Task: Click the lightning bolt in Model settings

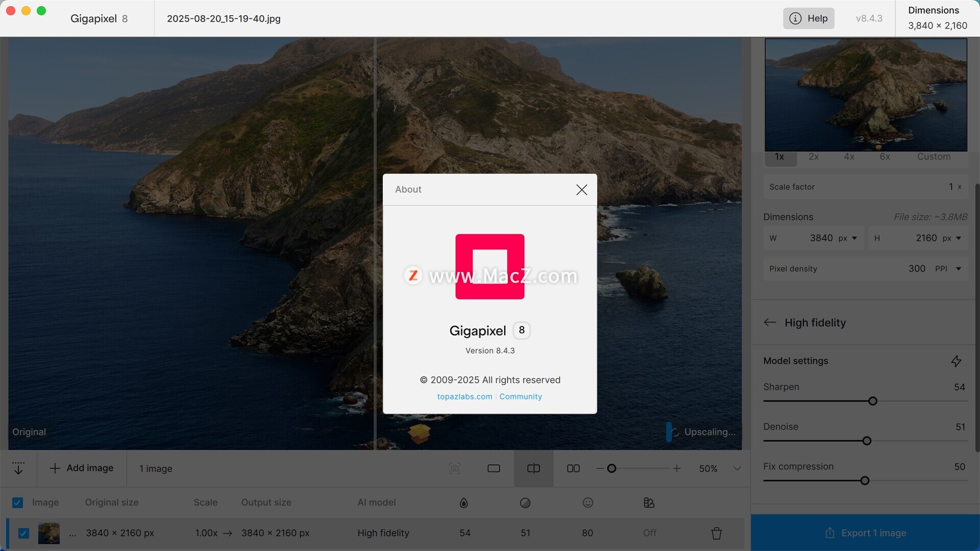Action: click(x=956, y=361)
